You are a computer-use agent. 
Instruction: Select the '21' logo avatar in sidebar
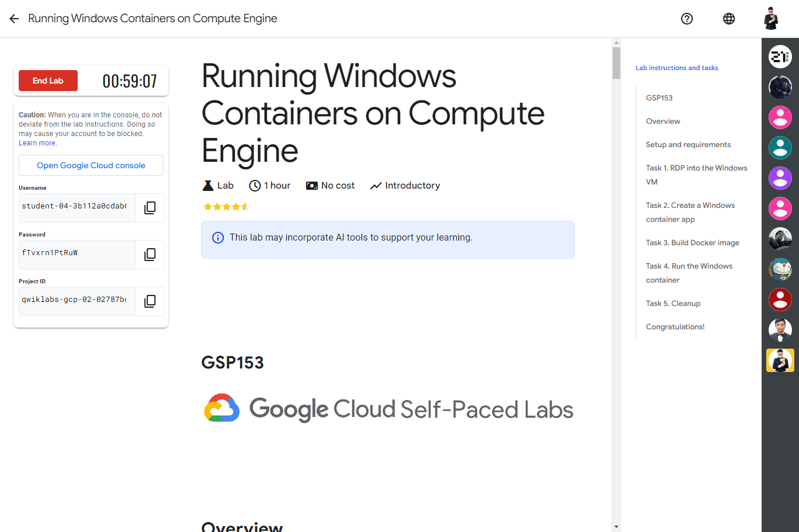pos(780,57)
